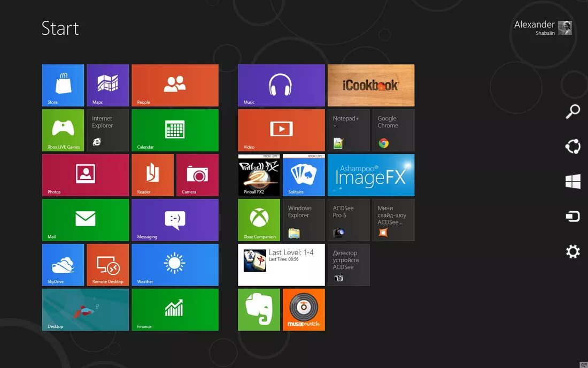Open the Settings gear charm
Image resolution: width=588 pixels, height=368 pixels.
pos(572,251)
